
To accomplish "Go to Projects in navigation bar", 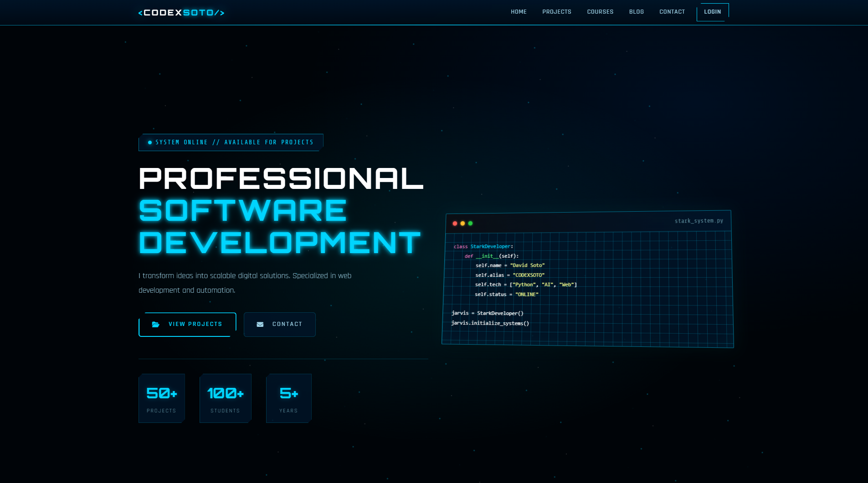I will (556, 12).
